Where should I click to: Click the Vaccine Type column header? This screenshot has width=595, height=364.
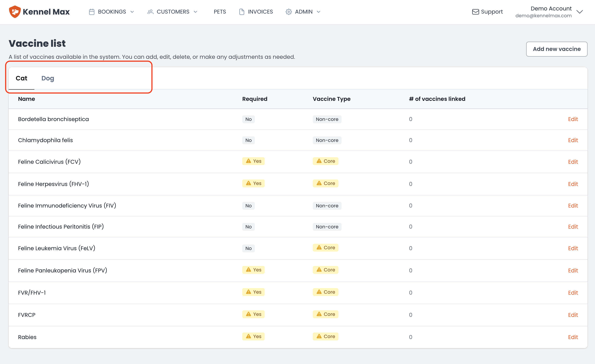click(x=332, y=99)
